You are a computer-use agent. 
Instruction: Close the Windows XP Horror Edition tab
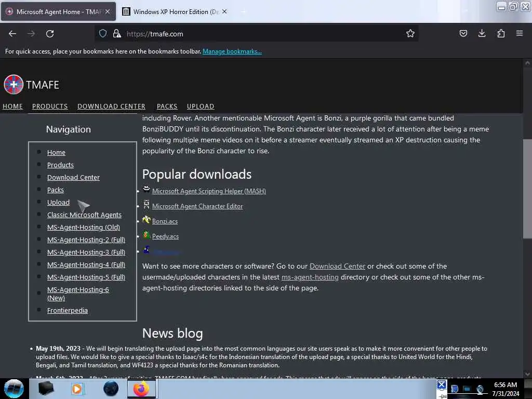point(224,11)
